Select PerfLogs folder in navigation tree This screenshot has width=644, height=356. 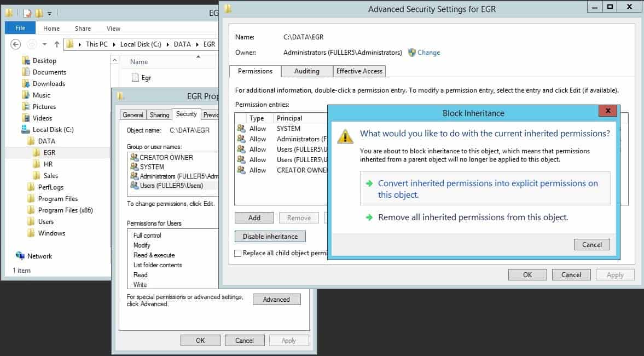[51, 187]
